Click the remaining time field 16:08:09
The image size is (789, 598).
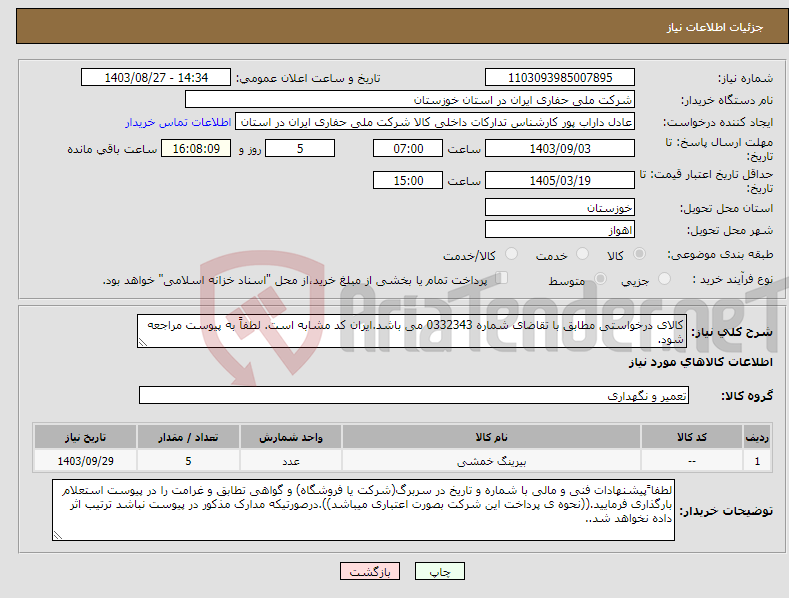click(196, 148)
